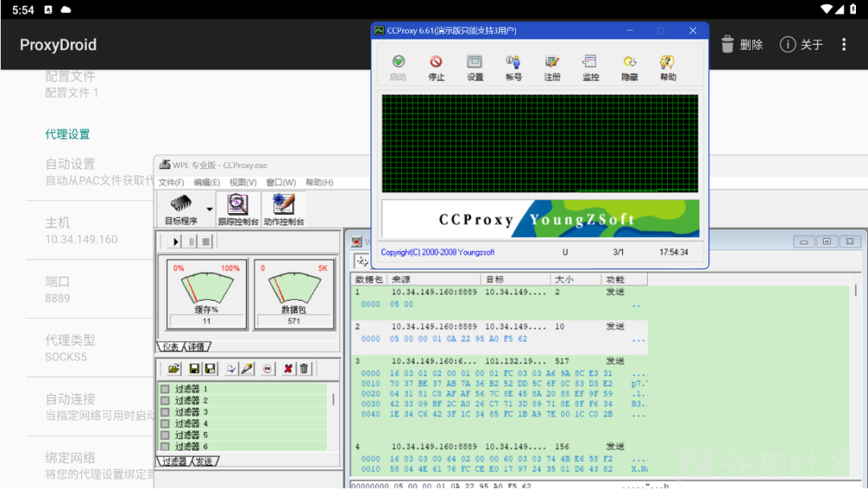Open ProxyDroid three-dot overflow menu
The image size is (868, 489).
click(x=844, y=44)
